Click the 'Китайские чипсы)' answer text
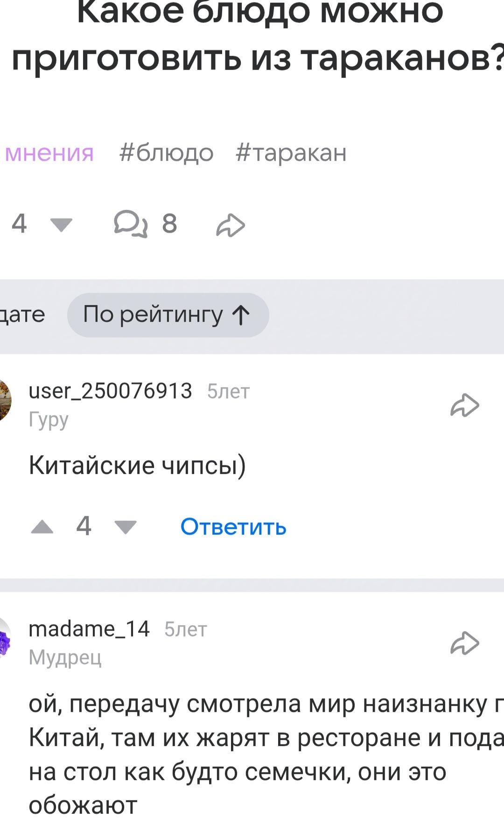The image size is (504, 819). point(137,465)
